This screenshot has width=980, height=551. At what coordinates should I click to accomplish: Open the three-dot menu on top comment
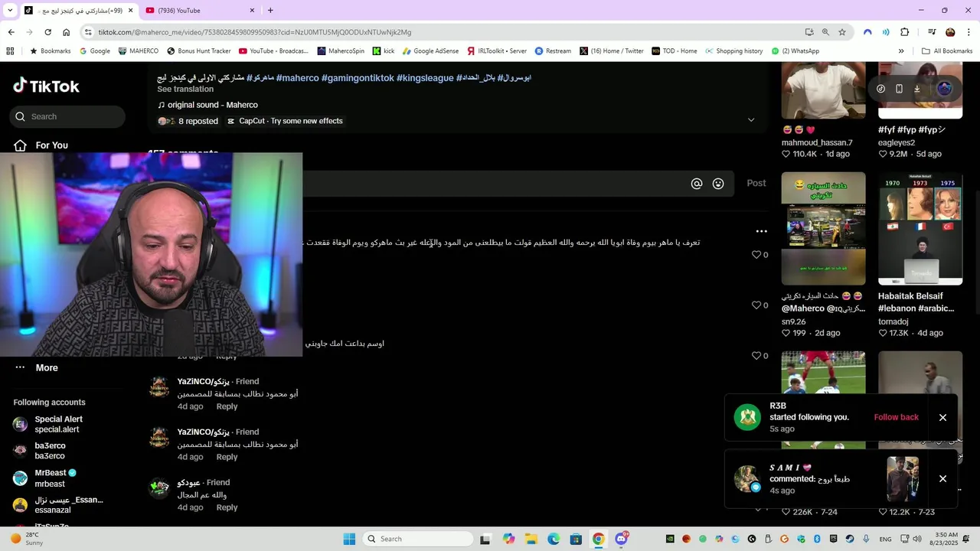coord(761,231)
